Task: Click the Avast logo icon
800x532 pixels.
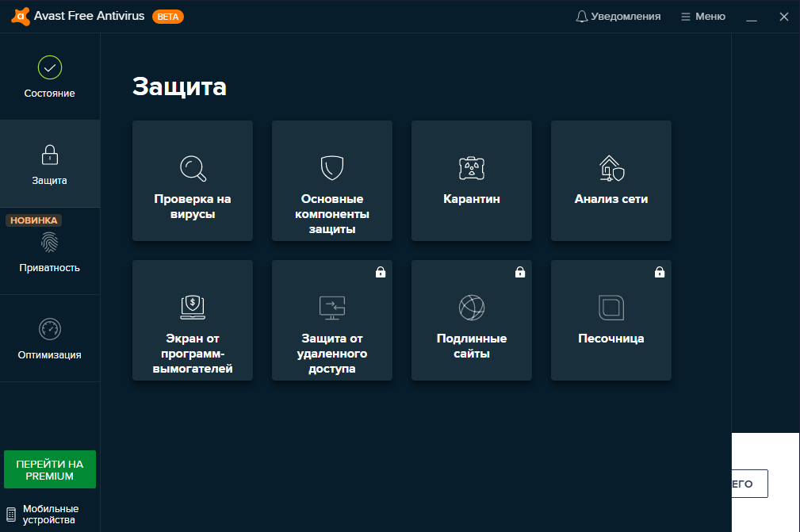Action: 21,17
